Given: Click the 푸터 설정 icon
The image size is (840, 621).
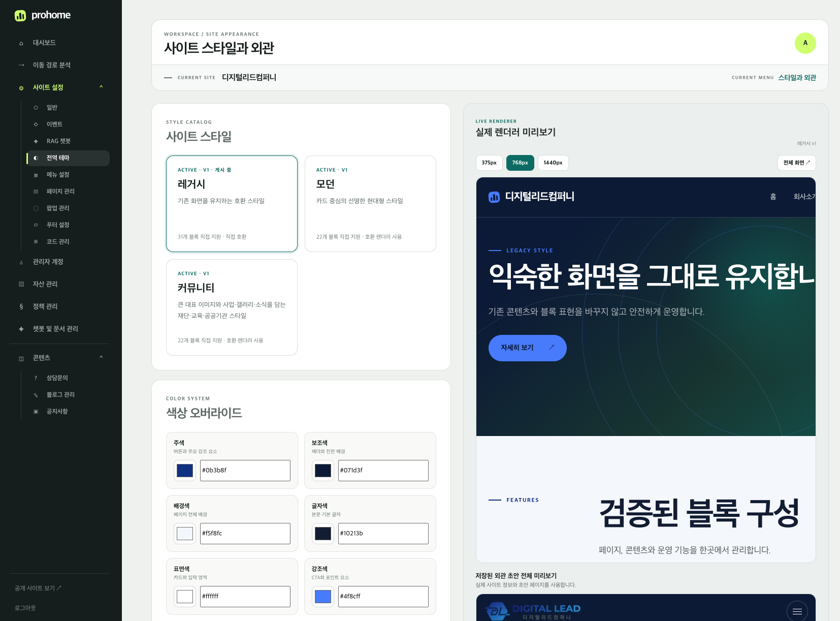Looking at the screenshot, I should coord(36,225).
